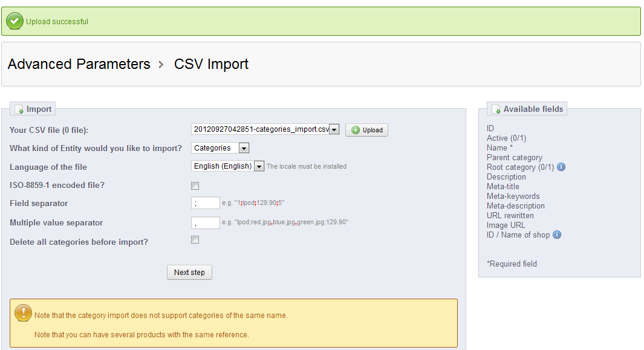Enable the ISO-8859-1 encoded file checkbox
The width and height of the screenshot is (644, 350).
[195, 186]
